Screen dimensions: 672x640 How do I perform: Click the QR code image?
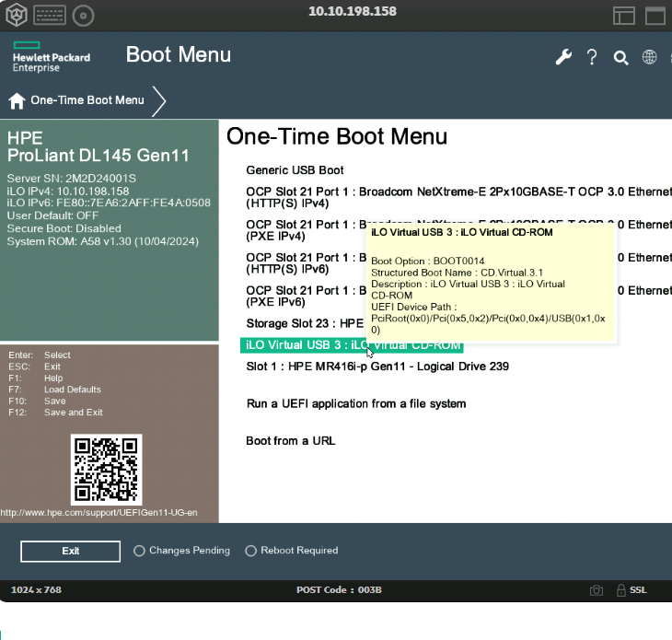click(x=106, y=470)
